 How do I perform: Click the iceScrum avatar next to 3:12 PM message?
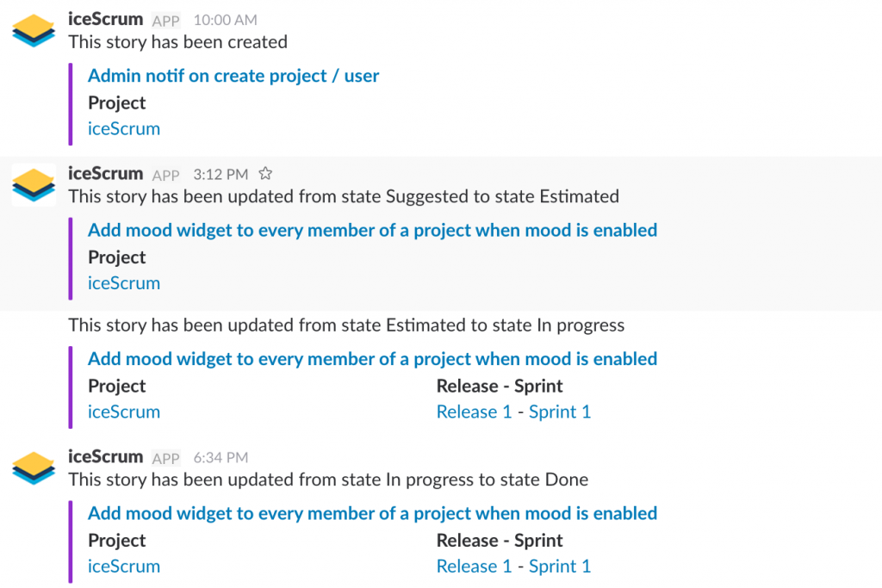coord(32,183)
